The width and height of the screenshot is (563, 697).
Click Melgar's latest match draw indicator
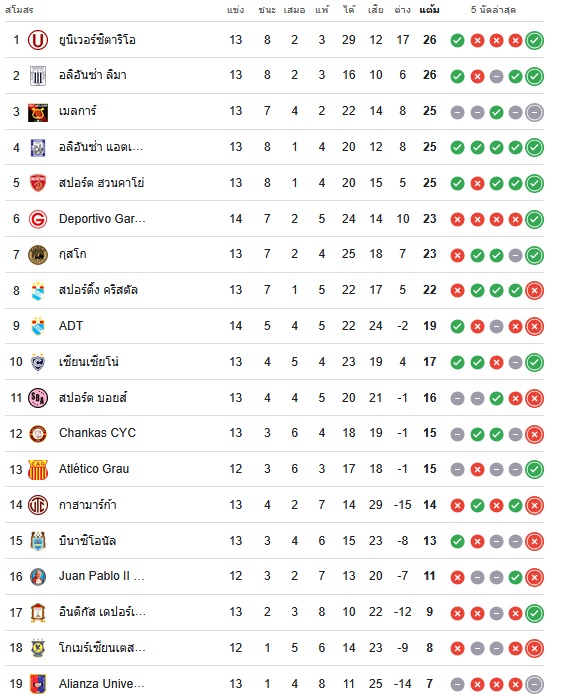pos(535,112)
